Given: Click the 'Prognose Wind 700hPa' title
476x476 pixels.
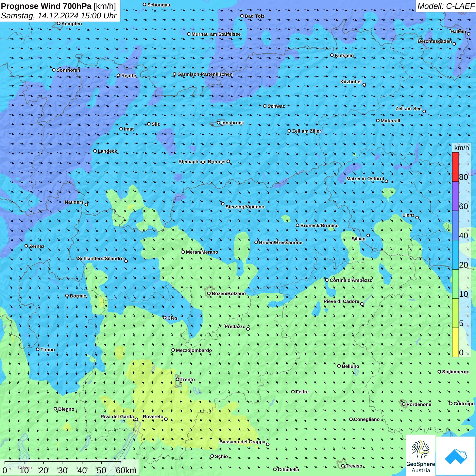Looking at the screenshot, I should [47, 6].
